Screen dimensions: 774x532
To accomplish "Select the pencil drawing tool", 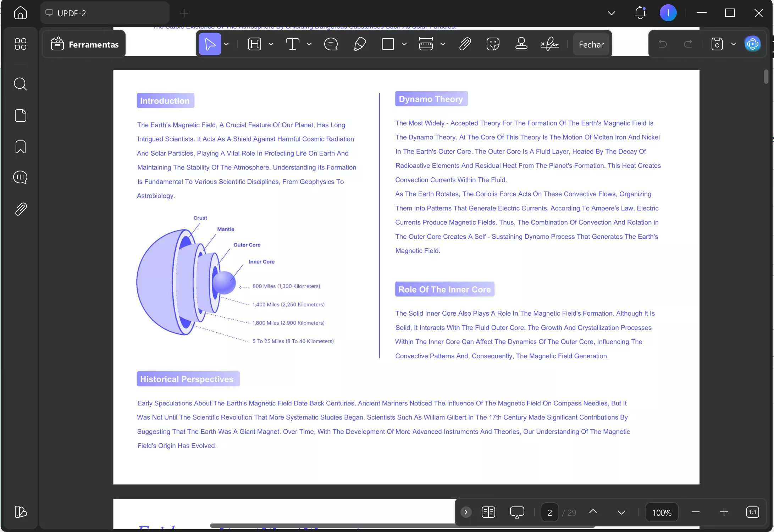I will tap(360, 44).
